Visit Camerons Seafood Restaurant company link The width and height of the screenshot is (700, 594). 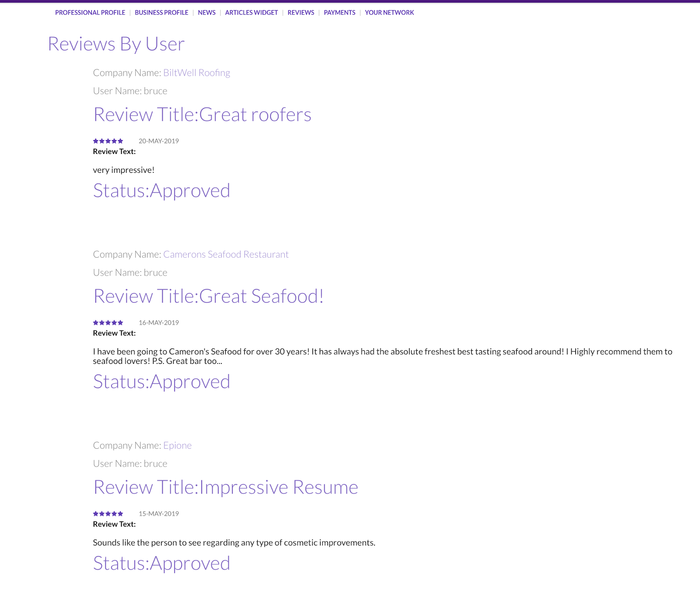[226, 254]
